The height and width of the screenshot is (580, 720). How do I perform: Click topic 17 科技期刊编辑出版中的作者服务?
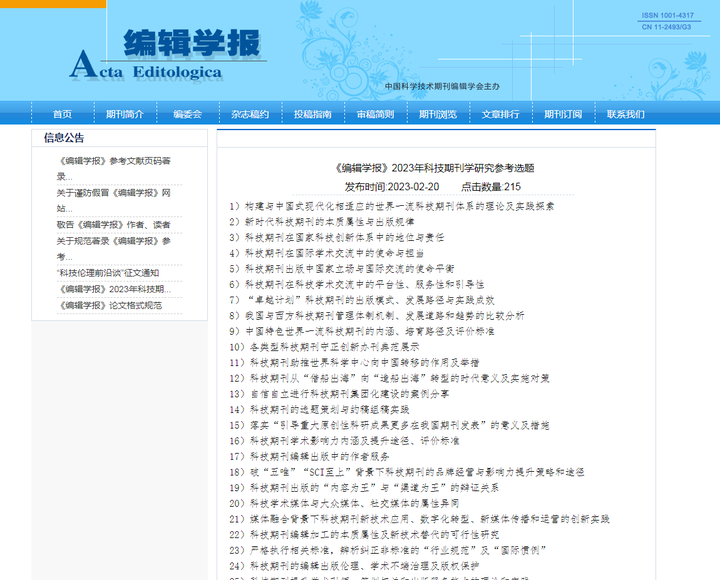(309, 456)
